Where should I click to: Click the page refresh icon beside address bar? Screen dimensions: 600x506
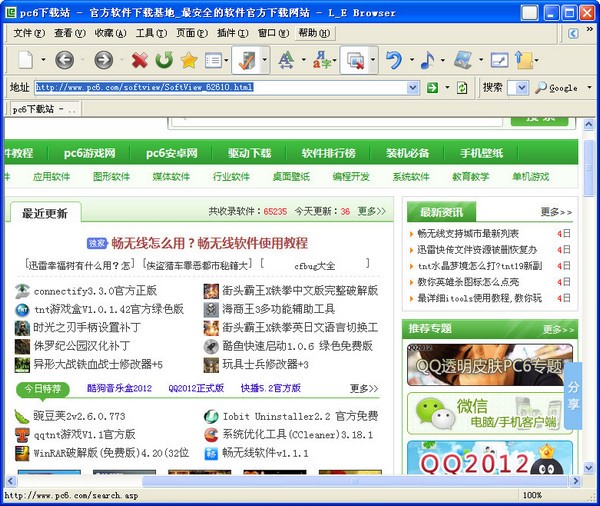point(462,88)
